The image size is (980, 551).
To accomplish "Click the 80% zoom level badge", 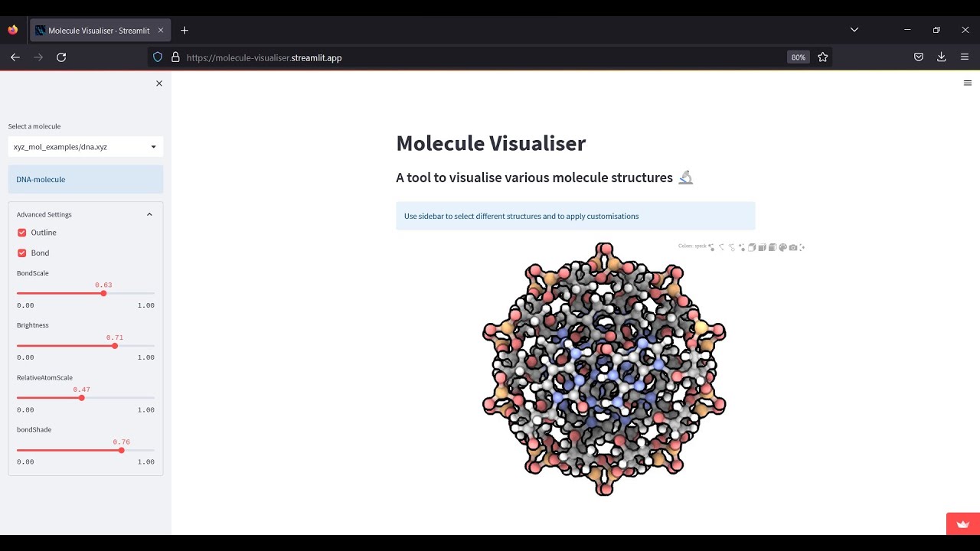I will coord(798,57).
